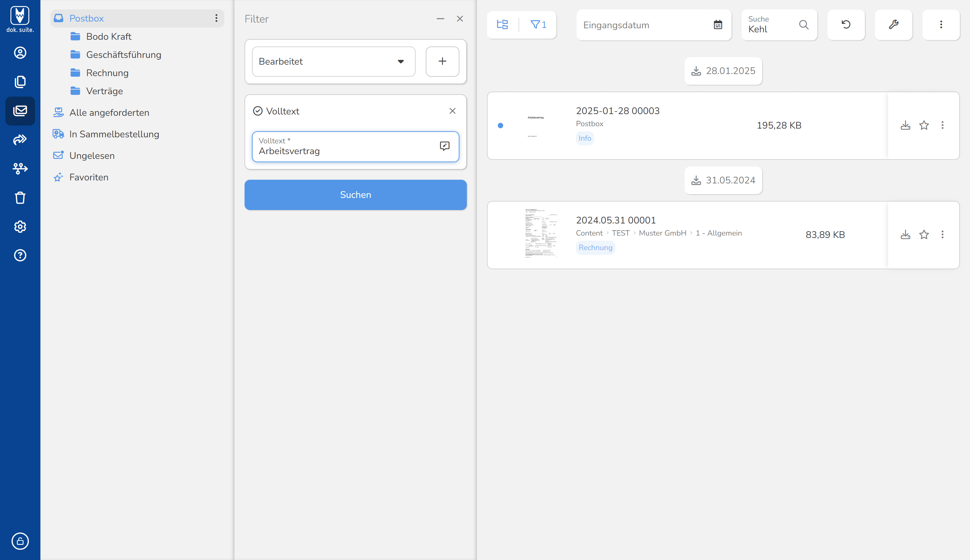Star document 2025-01-28 00003 as favorite

924,126
